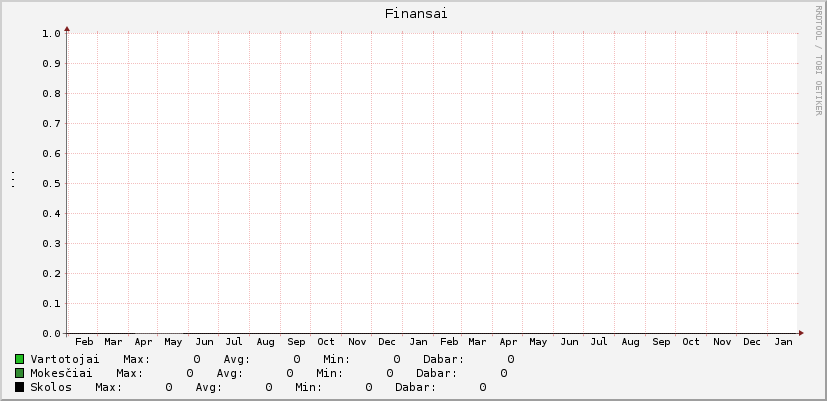This screenshot has height=401, width=827.
Task: Click the Dec label on the far right
Action: (752, 342)
